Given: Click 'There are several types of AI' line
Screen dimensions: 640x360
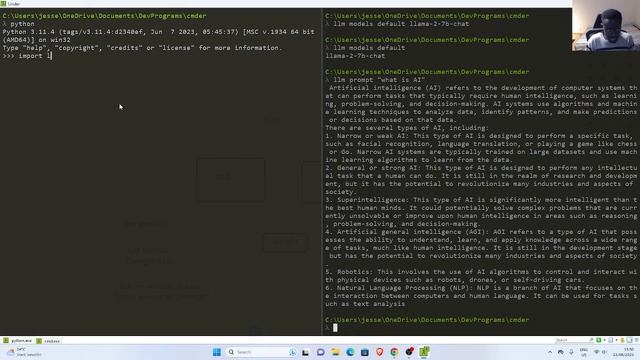Looking at the screenshot, I should 407,128.
